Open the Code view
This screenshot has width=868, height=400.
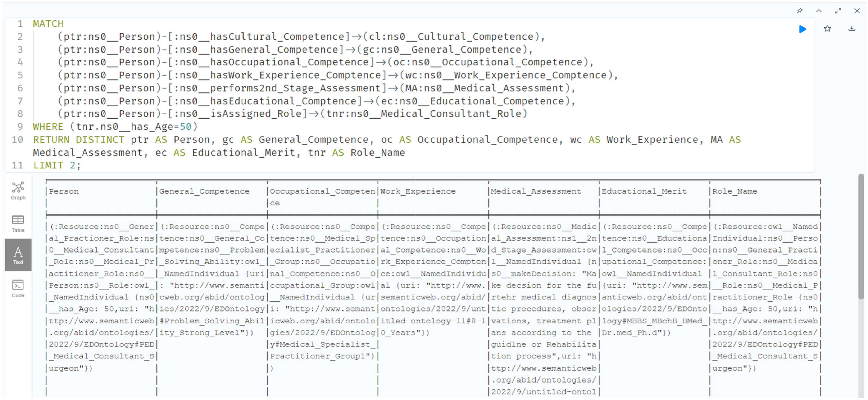coord(18,288)
